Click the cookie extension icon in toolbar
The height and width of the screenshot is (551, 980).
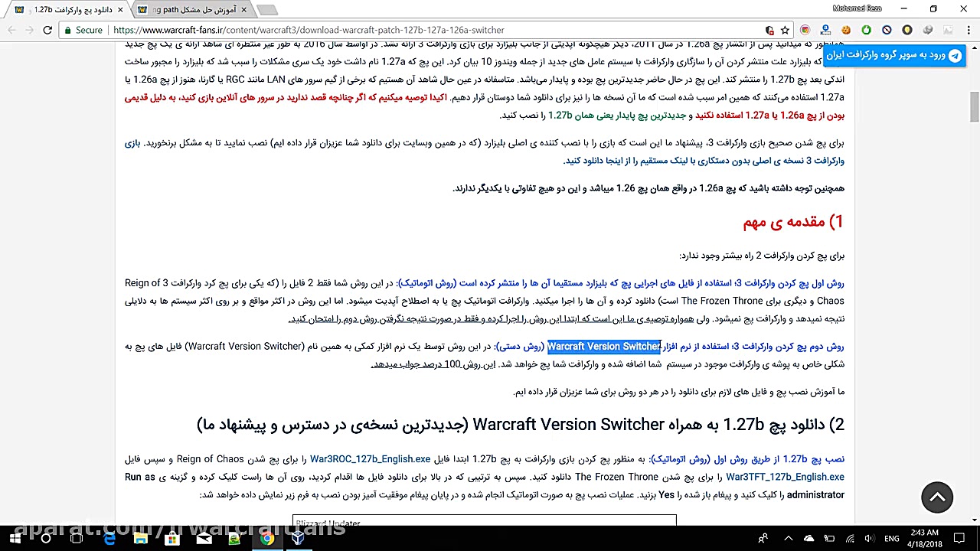click(x=846, y=30)
